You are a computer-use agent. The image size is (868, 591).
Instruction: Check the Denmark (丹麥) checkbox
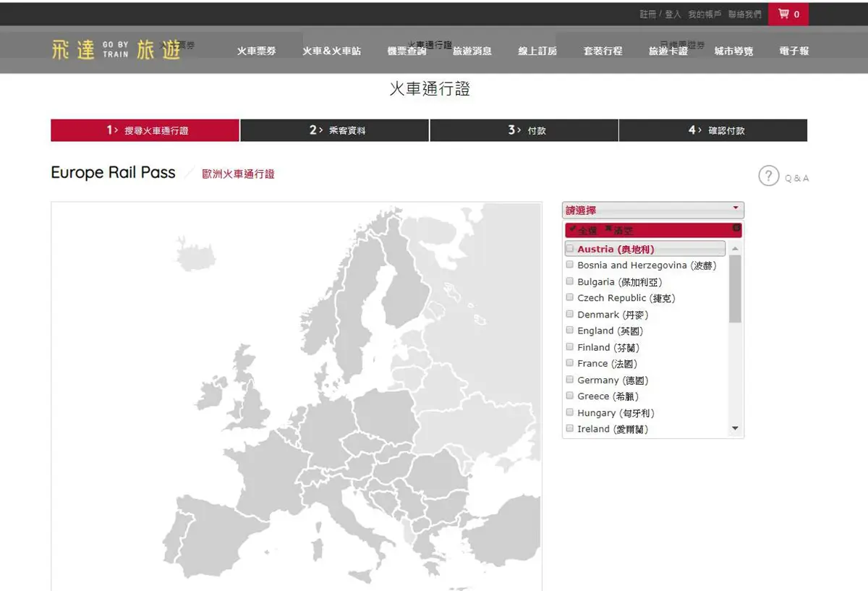570,314
